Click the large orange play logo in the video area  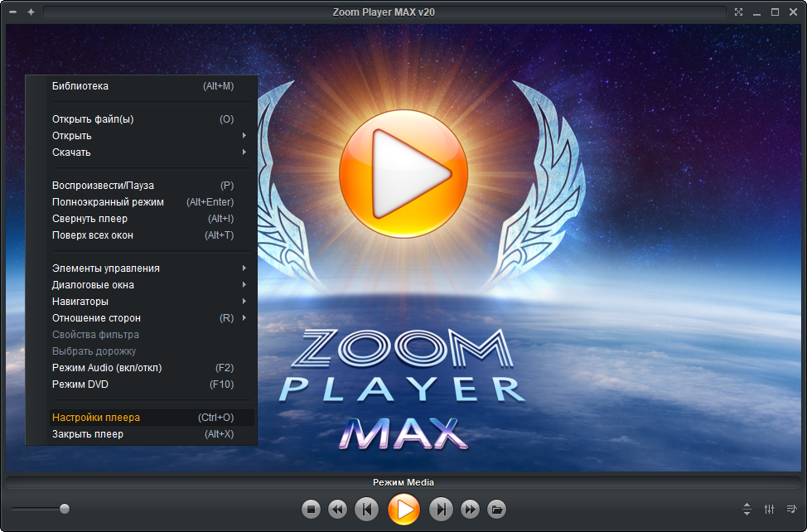click(x=403, y=174)
